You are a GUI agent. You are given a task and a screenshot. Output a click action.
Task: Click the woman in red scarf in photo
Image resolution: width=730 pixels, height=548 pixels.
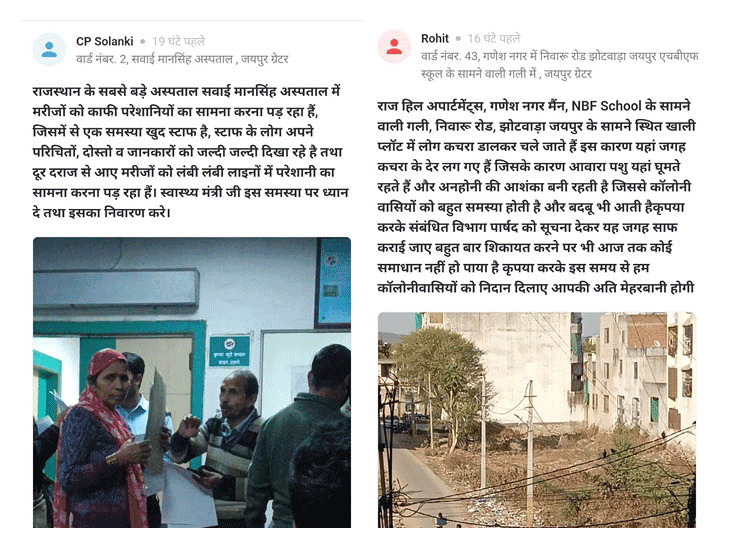click(100, 440)
